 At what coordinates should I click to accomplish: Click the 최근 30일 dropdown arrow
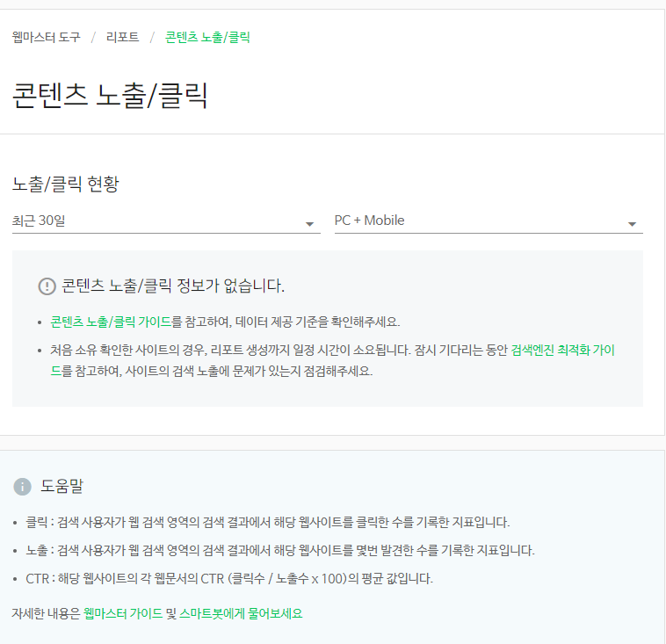pyautogui.click(x=309, y=224)
